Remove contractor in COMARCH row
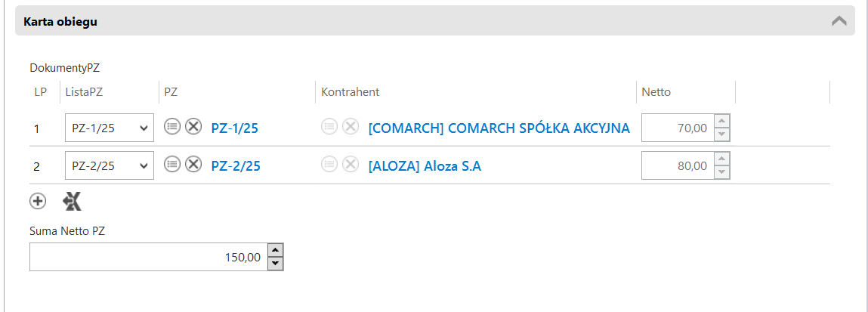This screenshot has height=312, width=868. [x=350, y=128]
